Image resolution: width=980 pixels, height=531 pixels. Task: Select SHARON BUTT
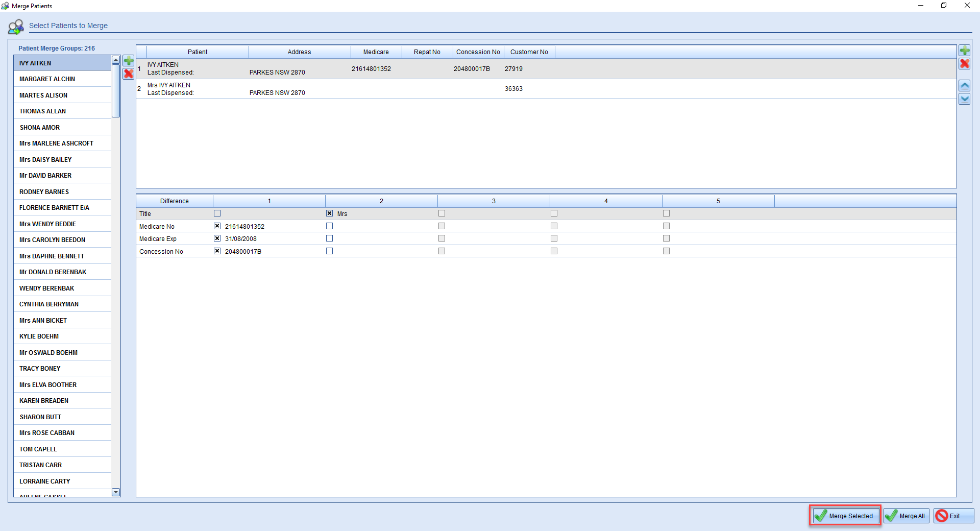tap(62, 417)
